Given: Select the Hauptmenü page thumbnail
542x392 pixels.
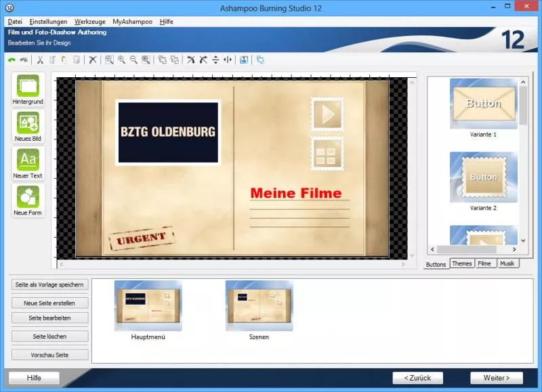Looking at the screenshot, I should coord(148,306).
